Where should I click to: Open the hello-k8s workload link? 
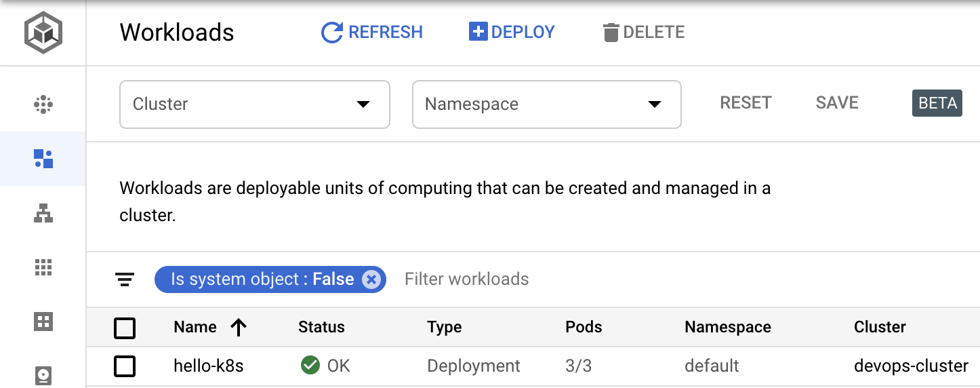click(x=209, y=366)
